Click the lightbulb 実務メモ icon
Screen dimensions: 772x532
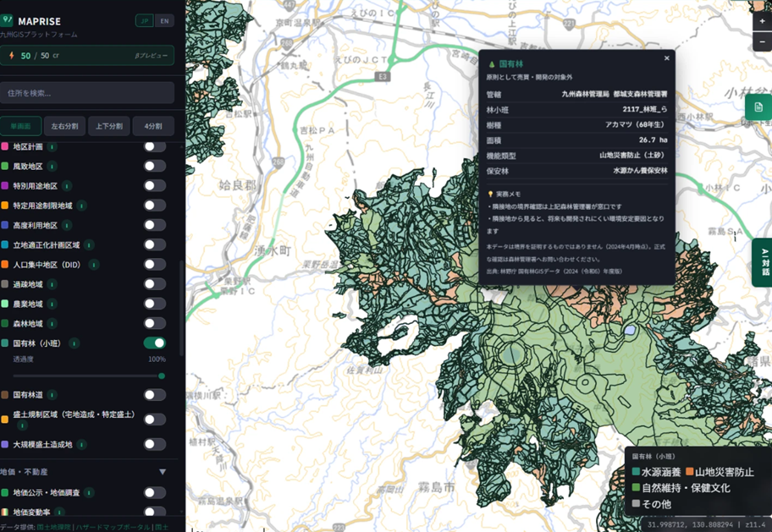tap(490, 194)
